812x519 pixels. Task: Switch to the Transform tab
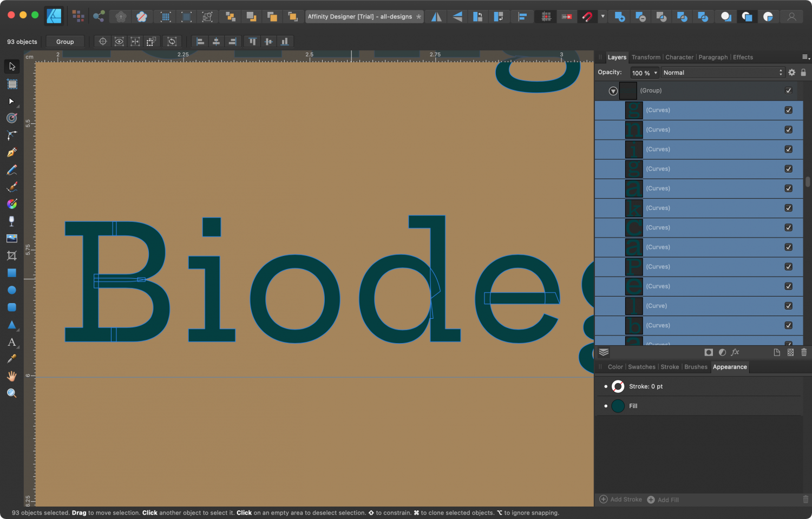tap(646, 57)
